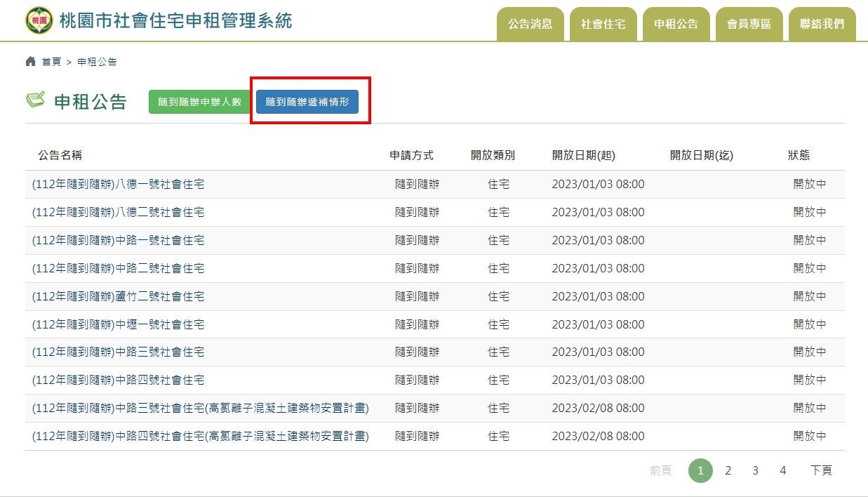The height and width of the screenshot is (497, 868).
Task: Open the 中路一號社會住宅 announcement link
Action: click(x=119, y=240)
